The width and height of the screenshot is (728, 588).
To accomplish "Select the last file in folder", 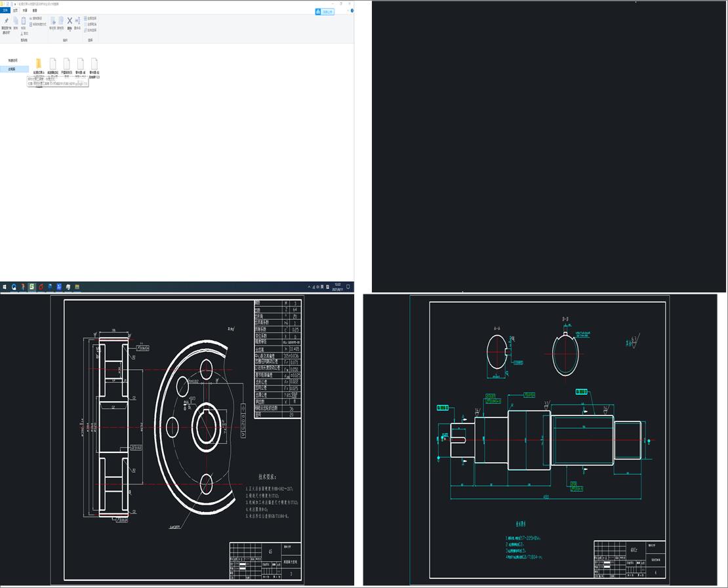I will 94,64.
